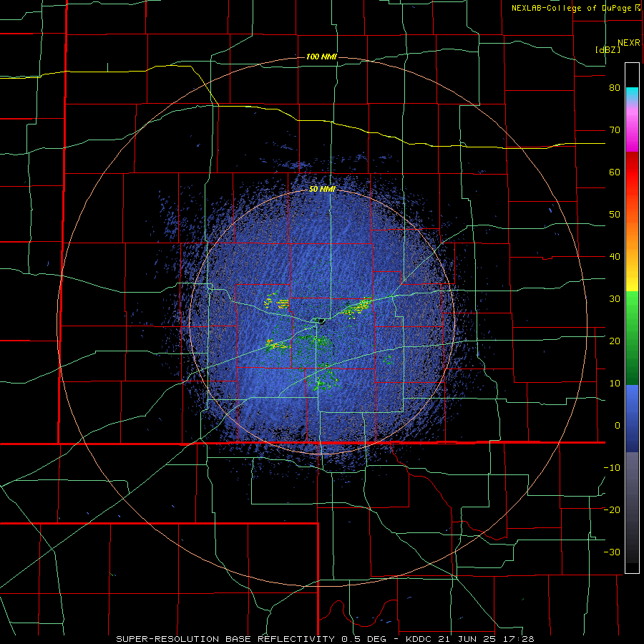
Task: Click the NEXR label above the color scale
Action: pos(628,43)
